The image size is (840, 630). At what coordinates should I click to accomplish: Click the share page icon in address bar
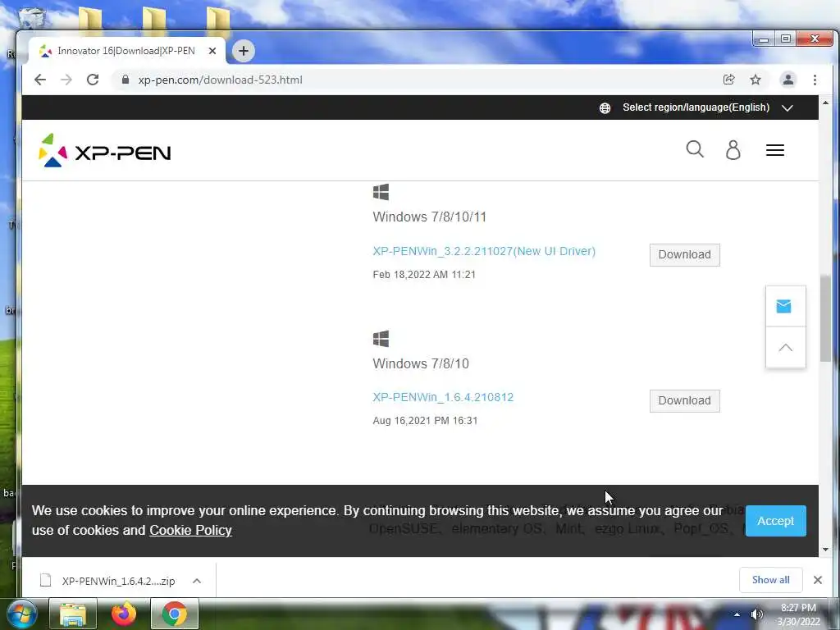pos(728,80)
